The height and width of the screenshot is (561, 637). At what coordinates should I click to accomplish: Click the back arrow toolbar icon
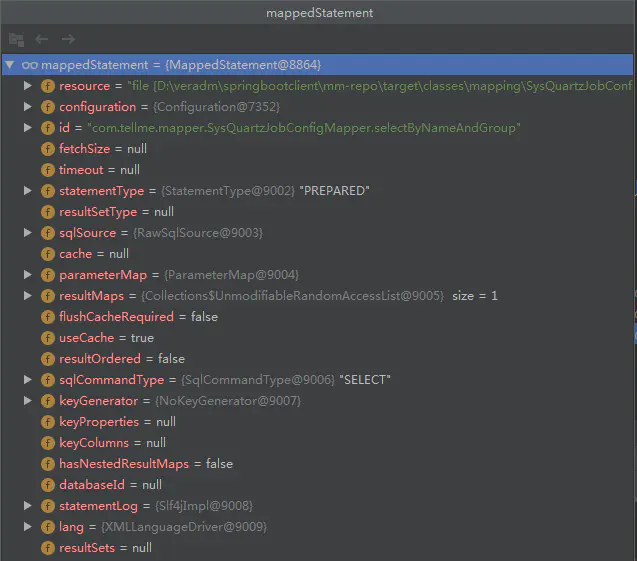tap(42, 39)
